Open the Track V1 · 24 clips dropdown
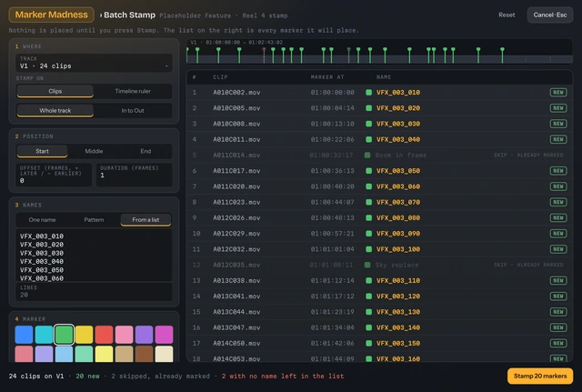The height and width of the screenshot is (392, 582). click(94, 63)
